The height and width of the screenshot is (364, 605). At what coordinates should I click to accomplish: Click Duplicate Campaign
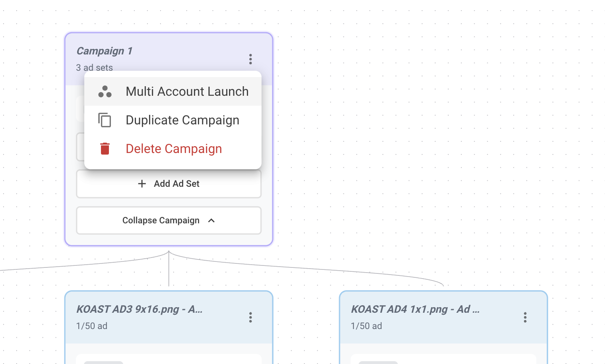coord(182,120)
